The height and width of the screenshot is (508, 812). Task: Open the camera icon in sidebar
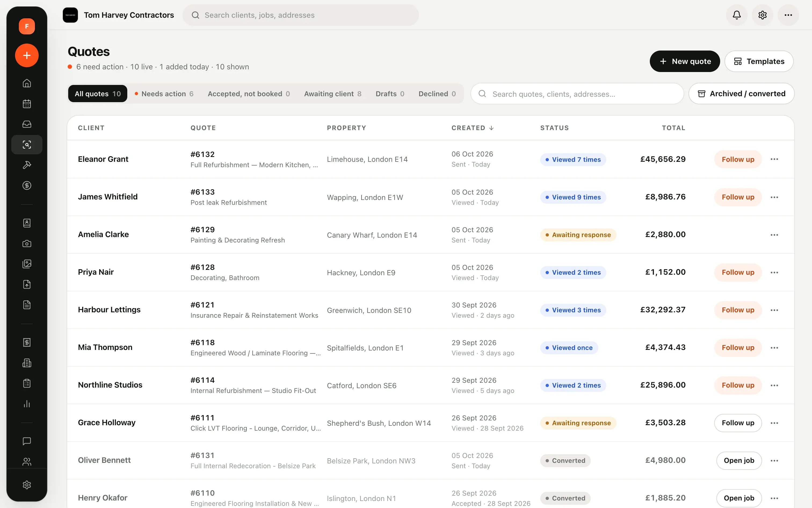[27, 244]
